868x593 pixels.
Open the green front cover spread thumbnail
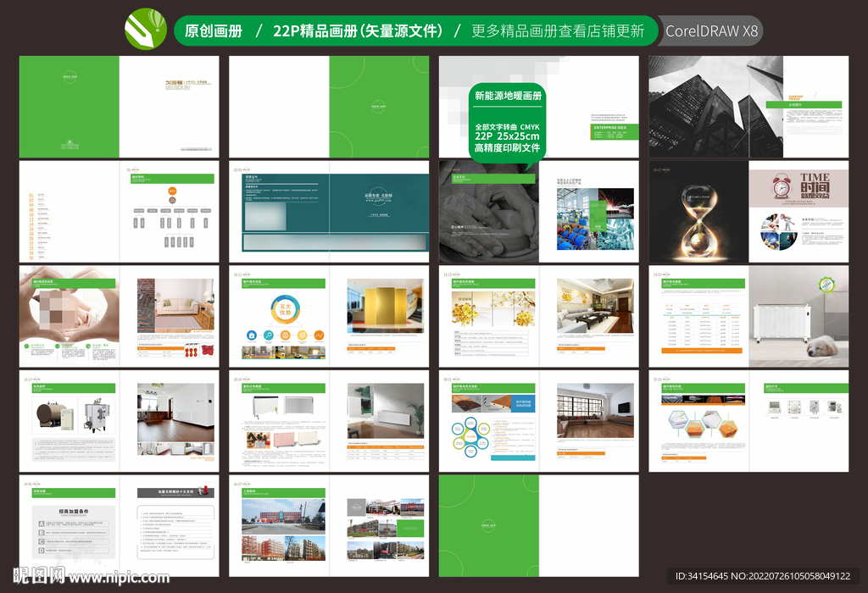point(119,107)
